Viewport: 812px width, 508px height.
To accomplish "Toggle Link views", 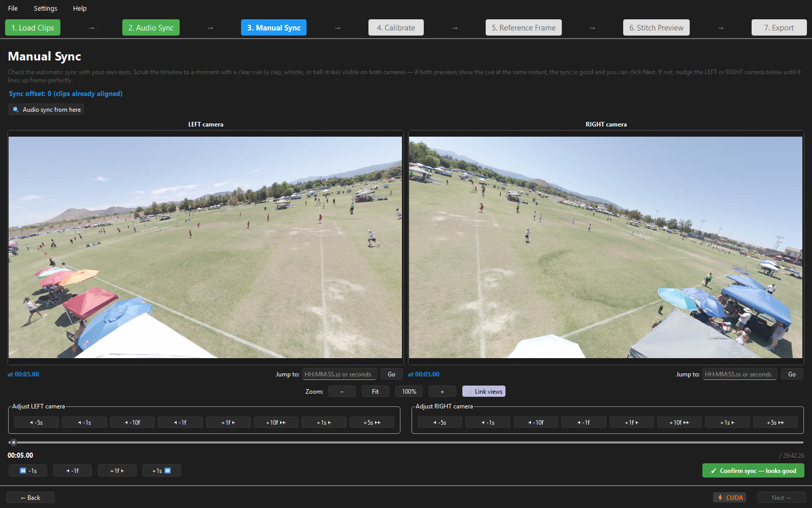I will pos(484,391).
